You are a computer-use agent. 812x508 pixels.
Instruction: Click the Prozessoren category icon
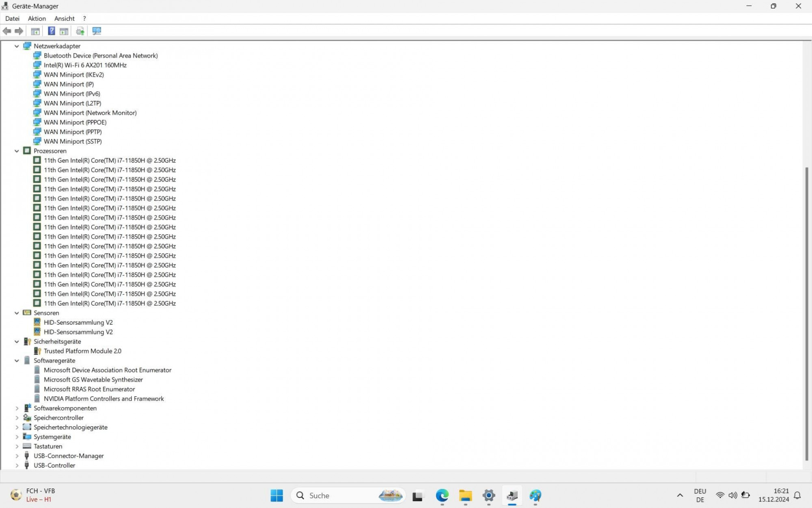(x=27, y=151)
